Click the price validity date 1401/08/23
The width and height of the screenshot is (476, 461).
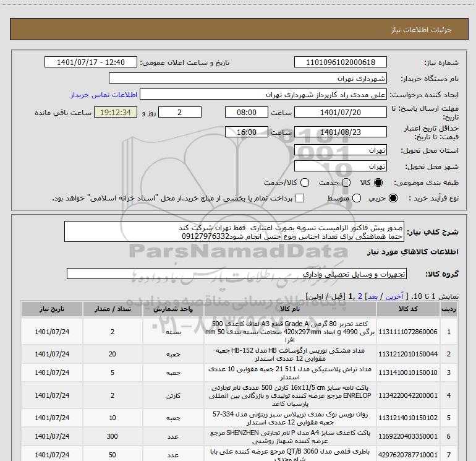coord(340,132)
